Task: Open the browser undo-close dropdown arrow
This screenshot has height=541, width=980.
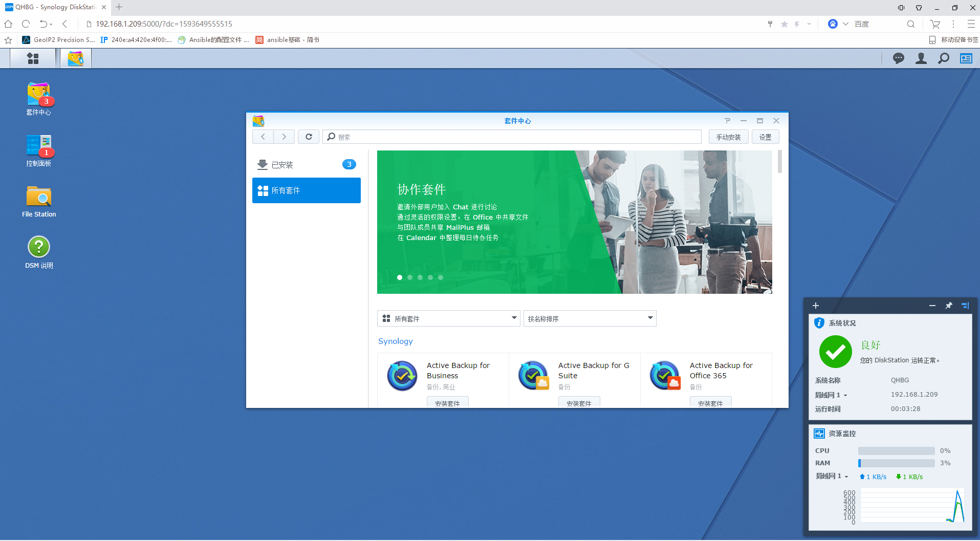Action: pyautogui.click(x=51, y=24)
